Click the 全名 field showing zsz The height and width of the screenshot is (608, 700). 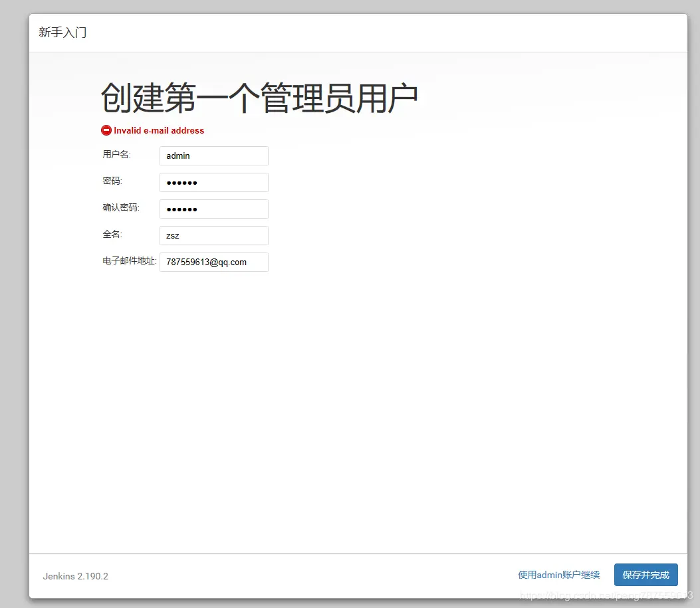(213, 235)
